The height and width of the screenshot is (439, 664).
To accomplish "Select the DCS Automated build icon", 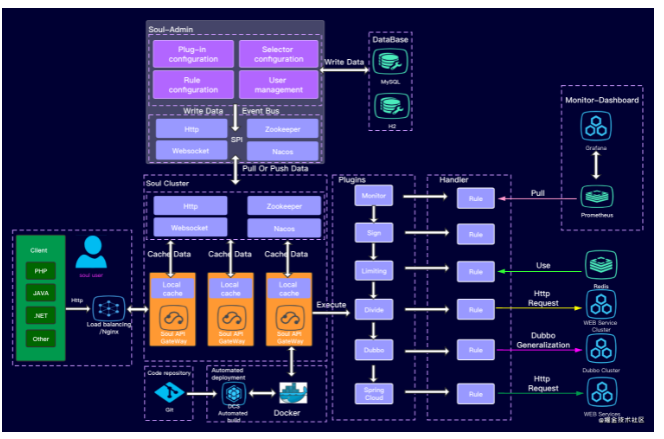I will [x=234, y=394].
